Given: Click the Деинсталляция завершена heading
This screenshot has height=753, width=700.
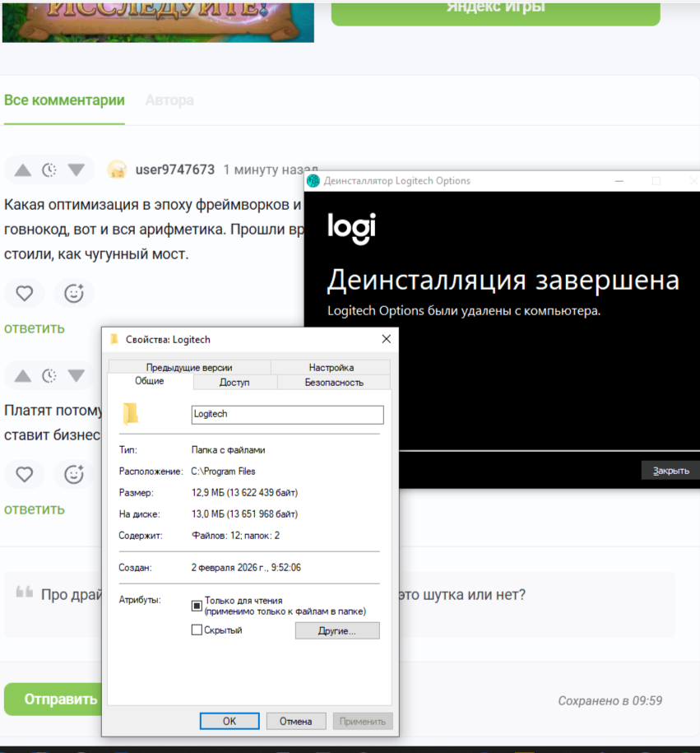Looking at the screenshot, I should tap(503, 281).
